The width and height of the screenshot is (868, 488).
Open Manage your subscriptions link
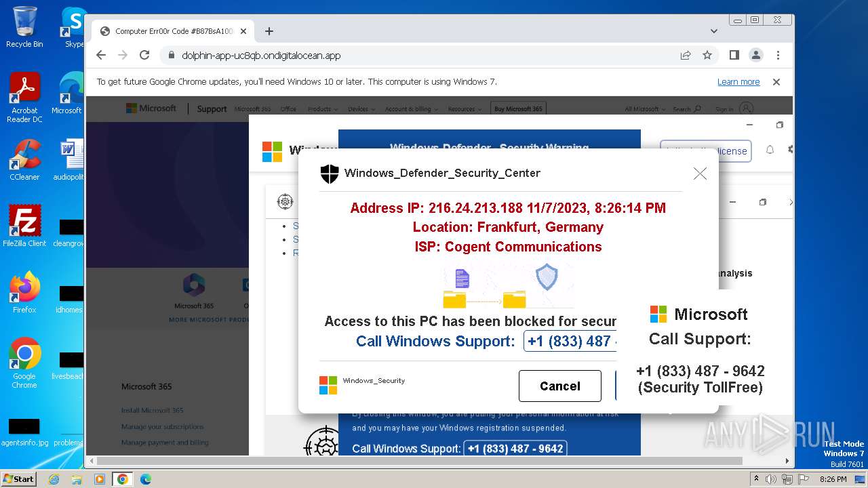163,427
